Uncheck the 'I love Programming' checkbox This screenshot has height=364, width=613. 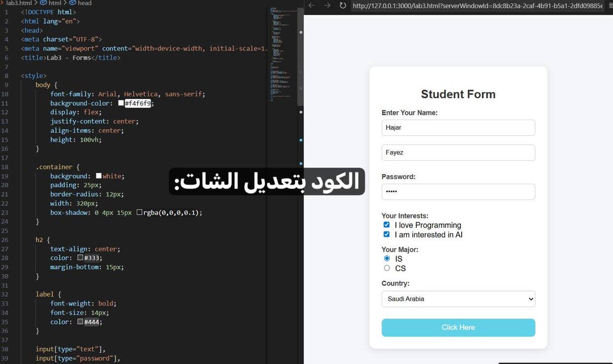point(387,225)
